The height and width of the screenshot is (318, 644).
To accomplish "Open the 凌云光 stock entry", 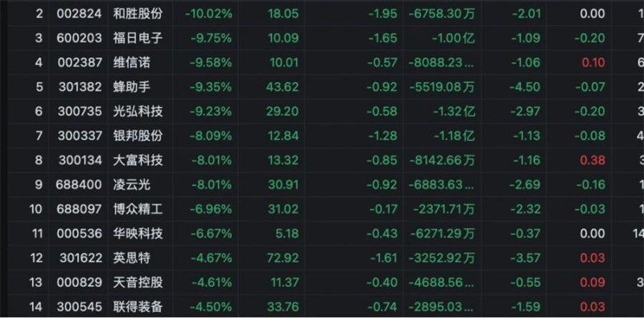I will coord(132,184).
